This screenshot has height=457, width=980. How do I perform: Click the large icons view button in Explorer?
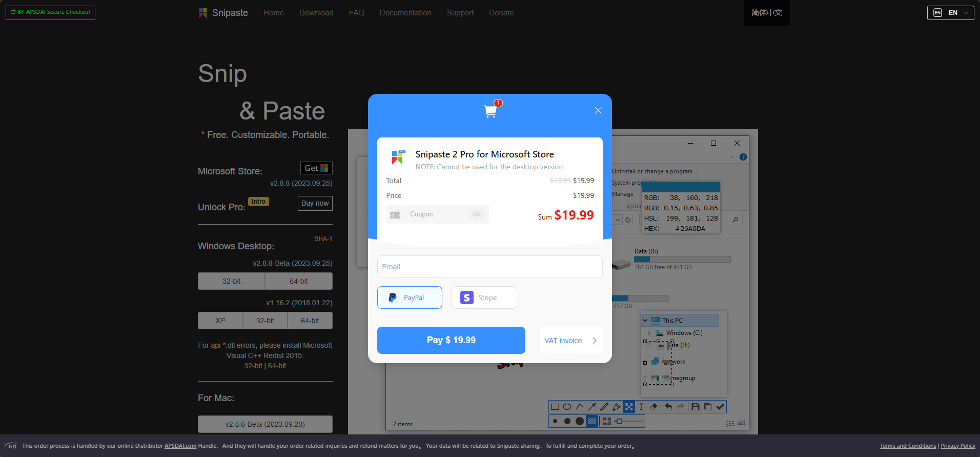741,423
